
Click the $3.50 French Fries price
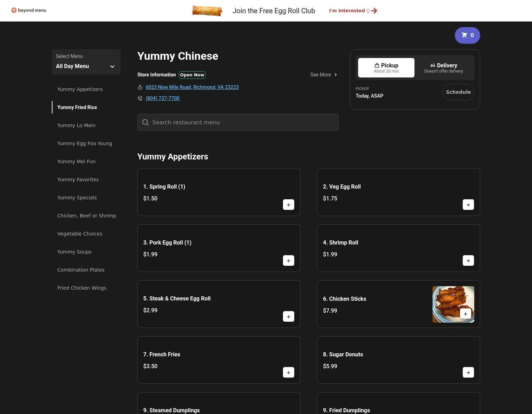(x=150, y=366)
